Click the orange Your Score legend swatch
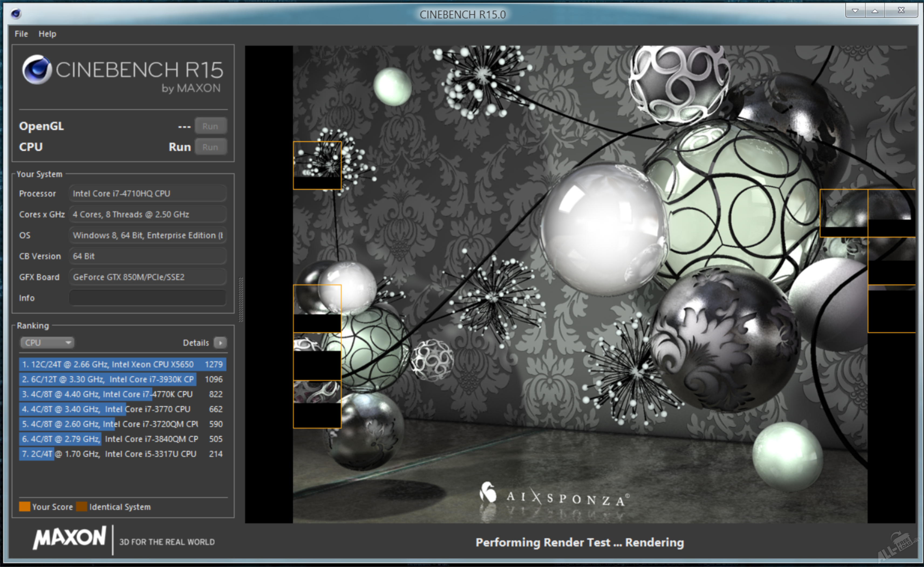This screenshot has width=924, height=567. (x=24, y=507)
